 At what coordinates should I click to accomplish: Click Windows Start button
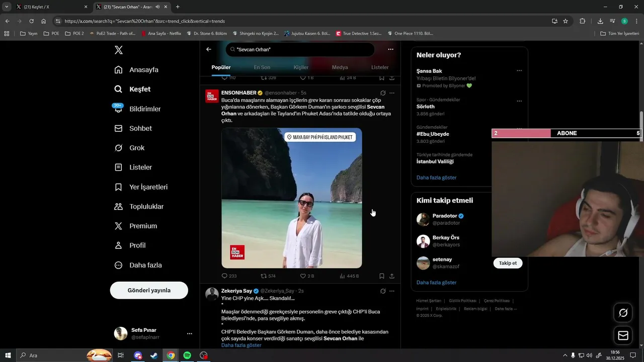(8, 355)
